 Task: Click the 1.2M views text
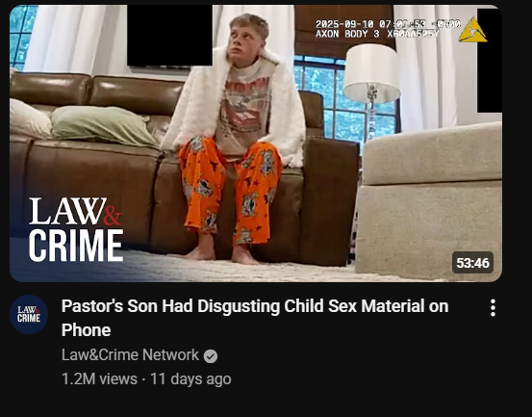coord(99,379)
